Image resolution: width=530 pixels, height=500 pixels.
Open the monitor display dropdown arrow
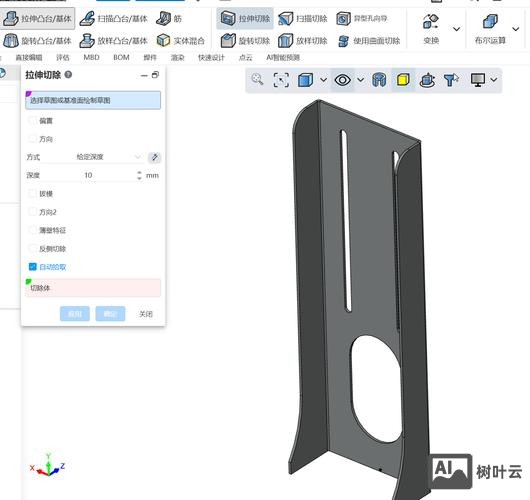click(494, 80)
